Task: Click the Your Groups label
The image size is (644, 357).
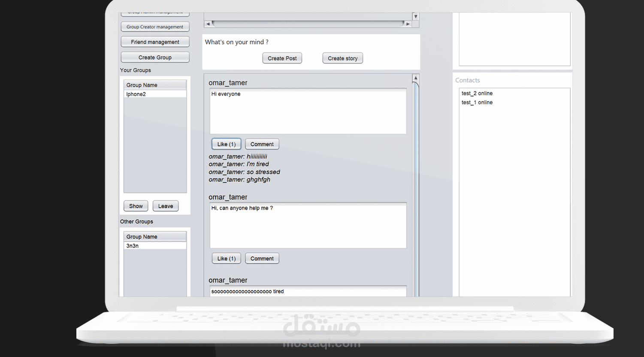Action: point(135,70)
